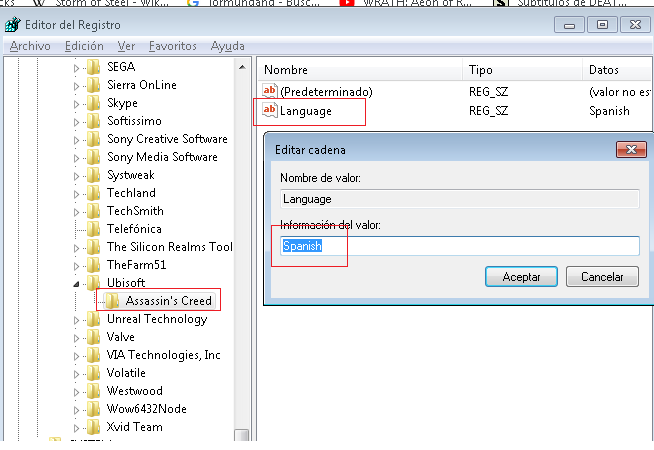Screen dimensions: 654x450
Task: Expand the Skype registry key
Action: [x=76, y=104]
